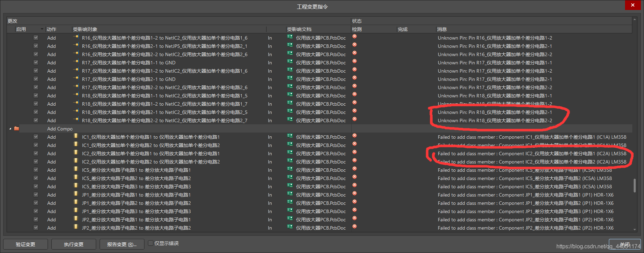Click red error icon of R16 1-2 row

click(354, 36)
